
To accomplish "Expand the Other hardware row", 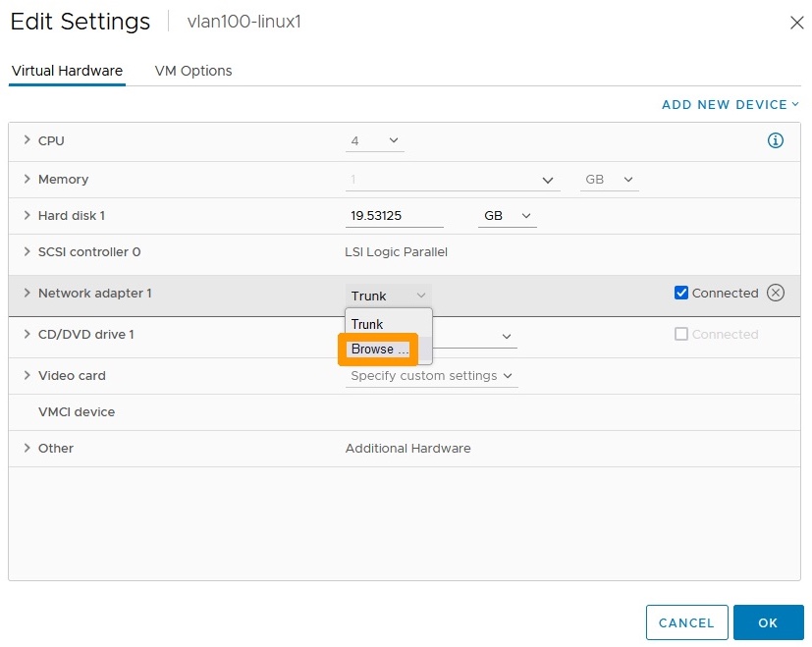I will tap(27, 448).
